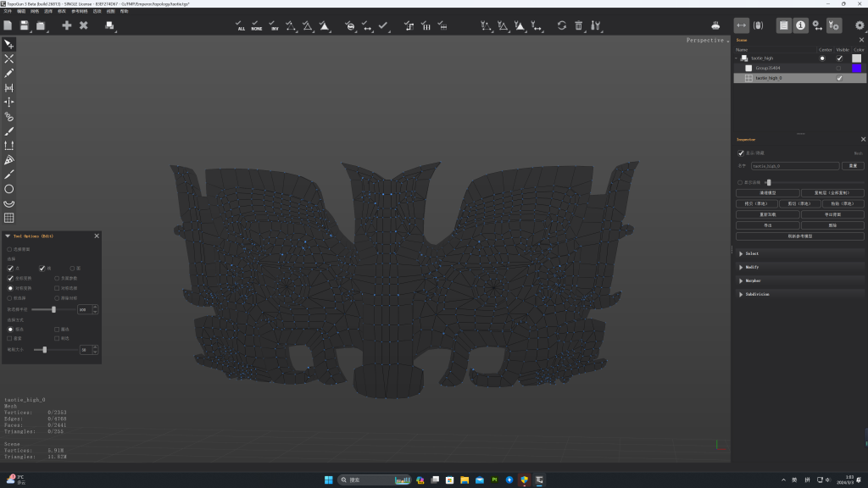The width and height of the screenshot is (868, 488).
Task: Click the Select ALL toolbar icon
Action: (x=242, y=26)
